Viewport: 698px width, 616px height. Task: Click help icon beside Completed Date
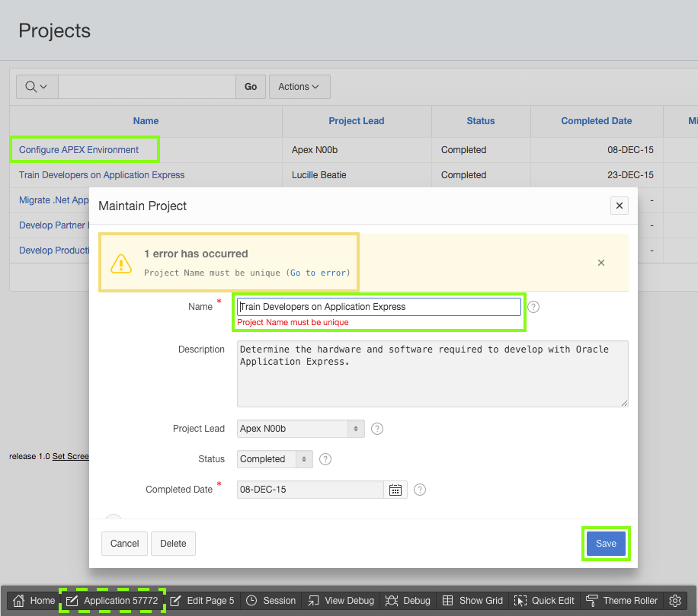tap(420, 490)
